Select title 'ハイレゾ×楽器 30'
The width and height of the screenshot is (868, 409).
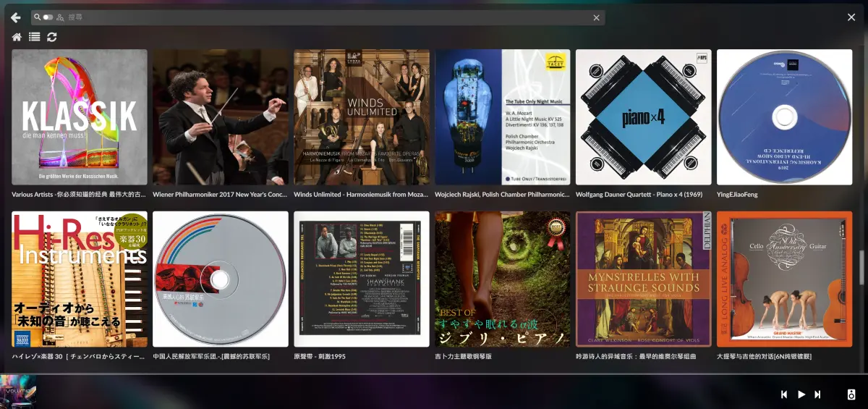(x=79, y=357)
